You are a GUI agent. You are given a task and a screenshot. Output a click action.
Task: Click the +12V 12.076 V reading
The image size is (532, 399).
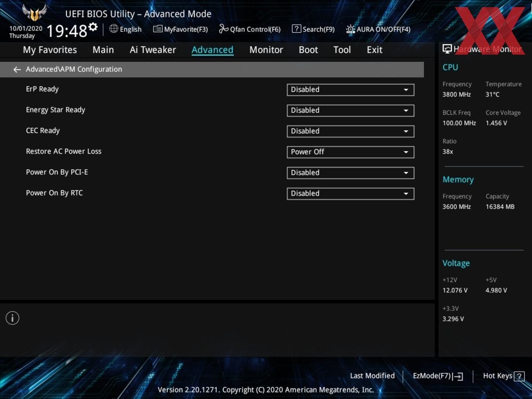[x=455, y=291]
